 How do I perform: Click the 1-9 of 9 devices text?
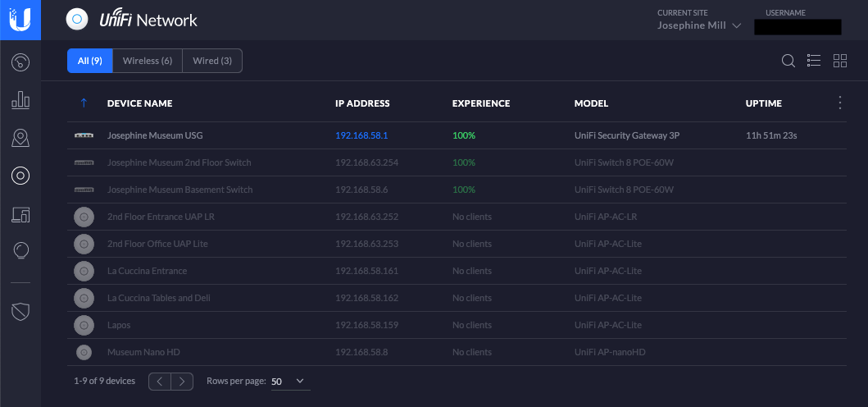click(105, 381)
